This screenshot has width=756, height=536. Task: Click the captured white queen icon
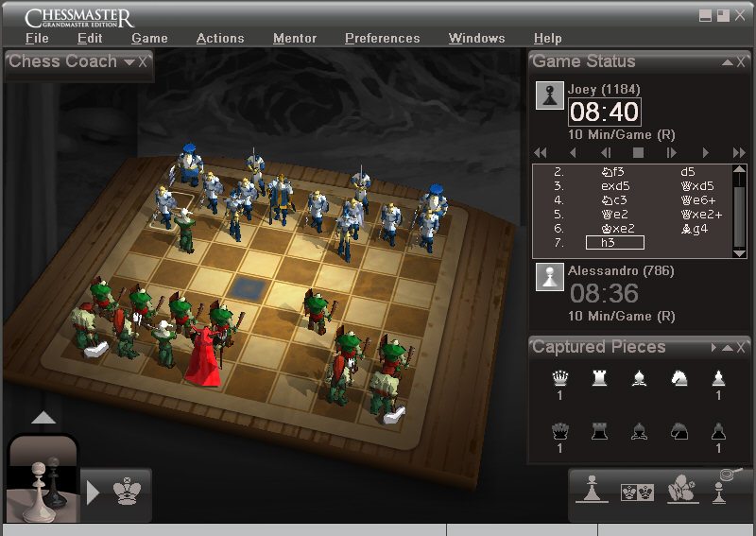559,378
